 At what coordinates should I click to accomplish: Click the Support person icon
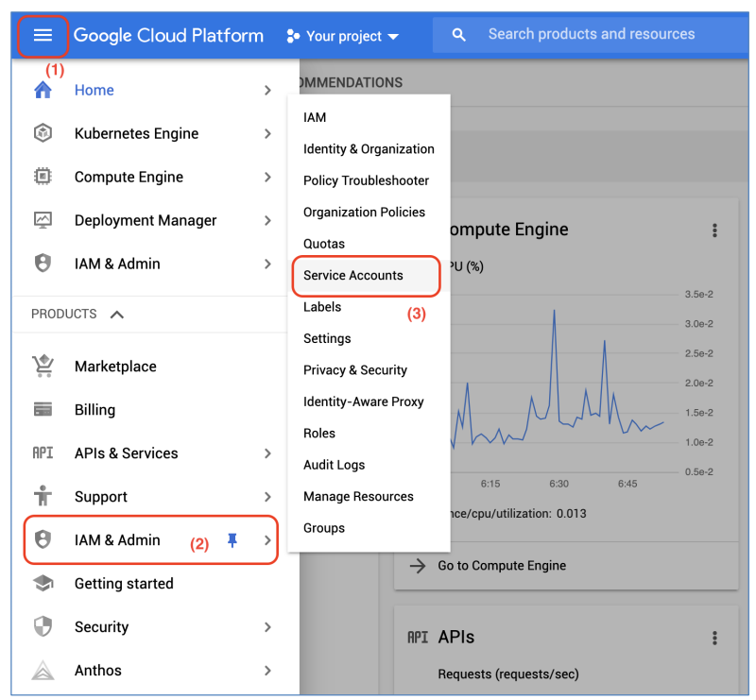(x=43, y=496)
